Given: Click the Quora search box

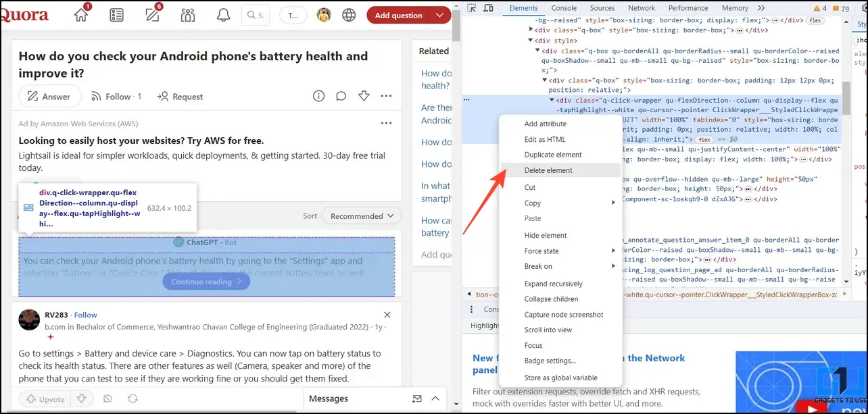Looking at the screenshot, I should tap(256, 15).
